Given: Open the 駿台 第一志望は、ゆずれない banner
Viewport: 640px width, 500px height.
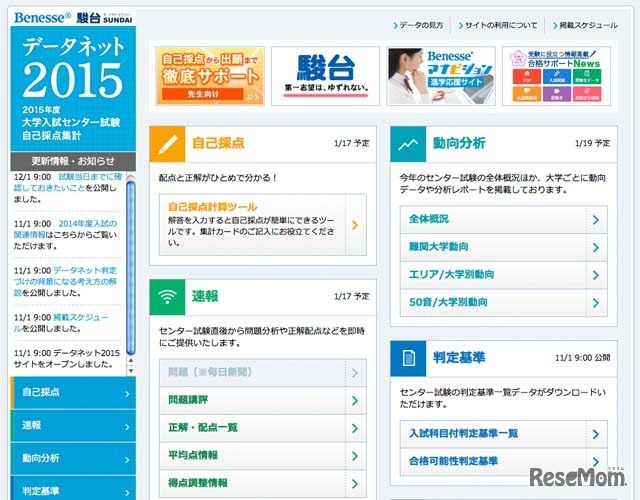Looking at the screenshot, I should point(325,76).
